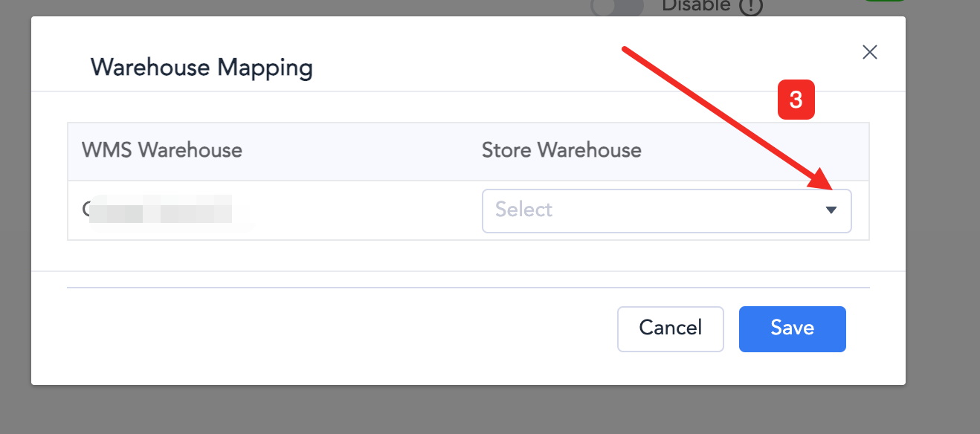980x434 pixels.
Task: Click the Warehouse Mapping dialog title
Action: (x=202, y=68)
